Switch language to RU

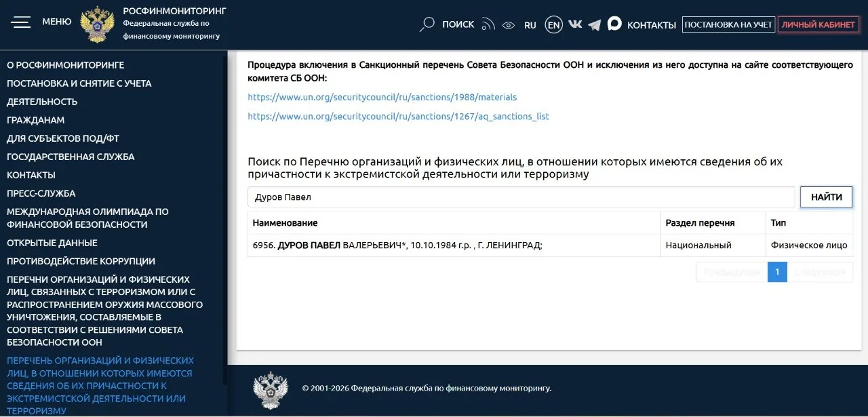tap(530, 25)
